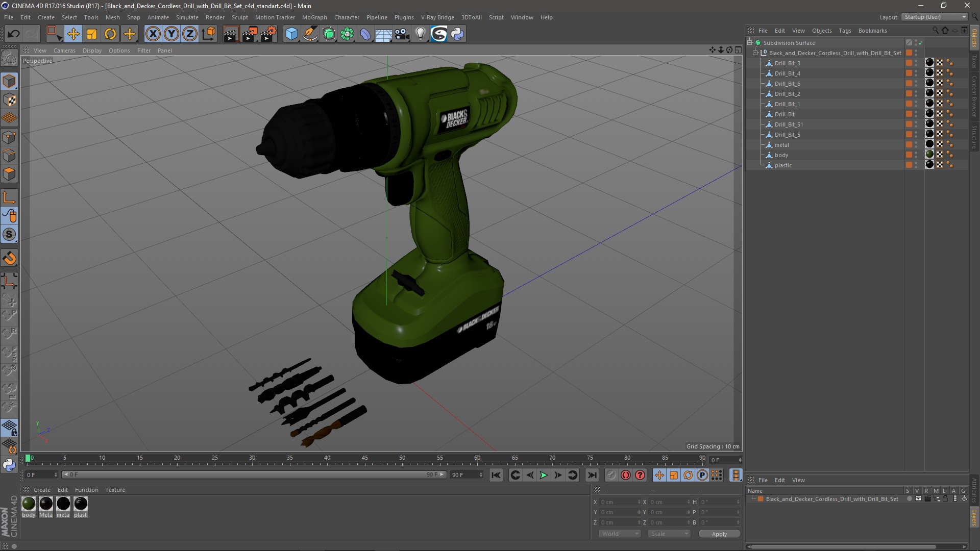
Task: Select the Scale tool in top toolbar
Action: pyautogui.click(x=92, y=34)
